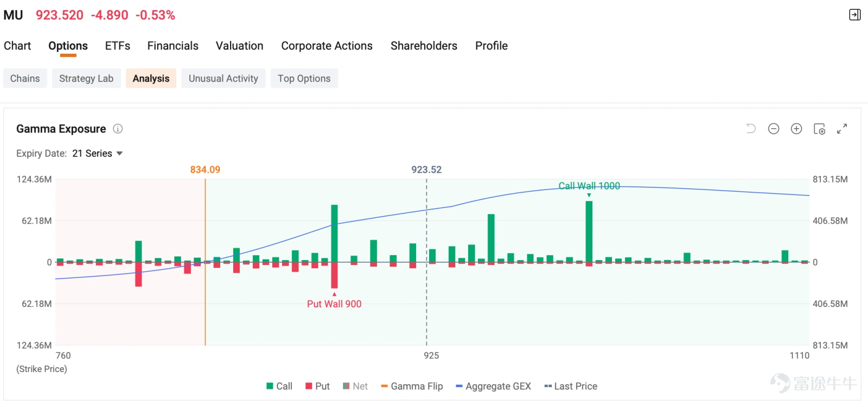Select the Options tab
The width and height of the screenshot is (868, 403).
coord(68,46)
